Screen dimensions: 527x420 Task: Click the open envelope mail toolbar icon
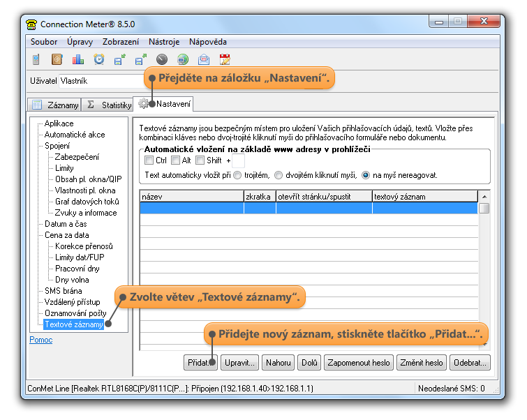click(204, 59)
